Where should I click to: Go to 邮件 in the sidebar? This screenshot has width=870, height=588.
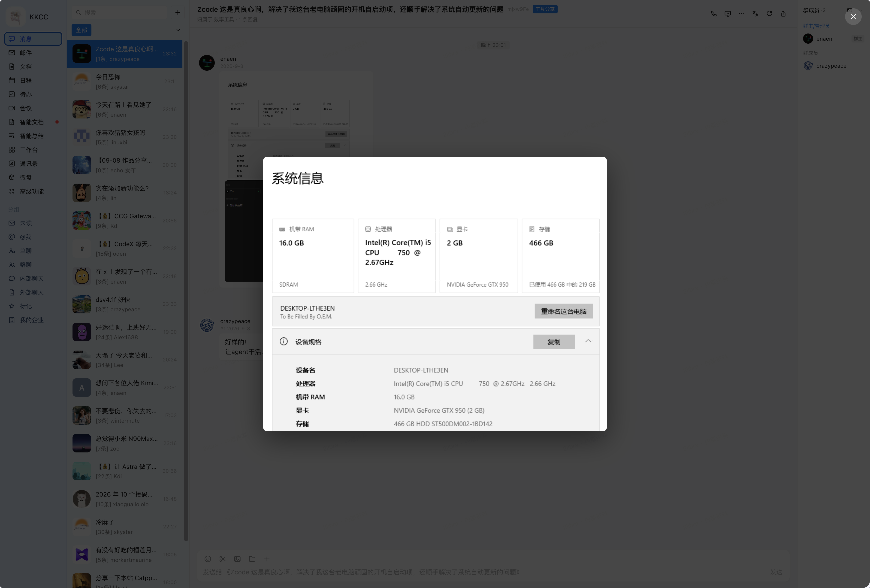click(33, 52)
